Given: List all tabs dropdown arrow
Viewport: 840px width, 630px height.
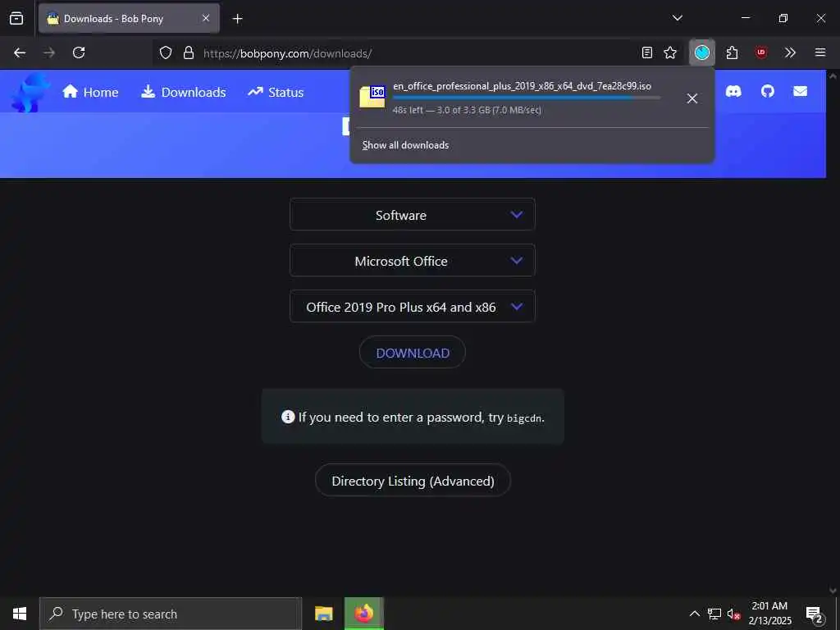Looking at the screenshot, I should pos(678,18).
